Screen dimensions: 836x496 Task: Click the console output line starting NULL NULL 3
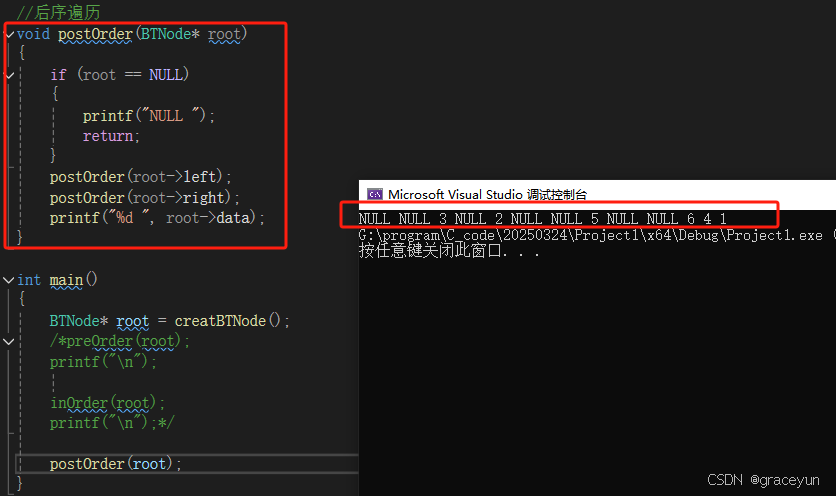tap(543, 219)
